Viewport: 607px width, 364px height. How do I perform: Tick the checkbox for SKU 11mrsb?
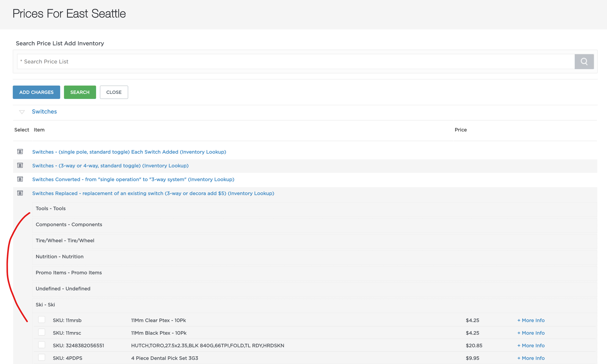[x=42, y=320]
